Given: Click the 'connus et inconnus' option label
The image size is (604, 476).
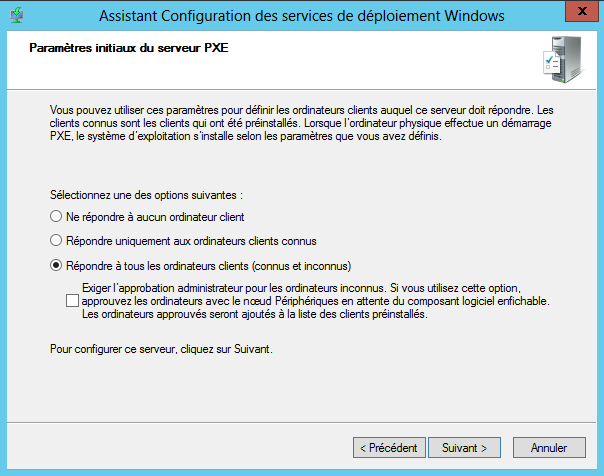Looking at the screenshot, I should coord(208,266).
